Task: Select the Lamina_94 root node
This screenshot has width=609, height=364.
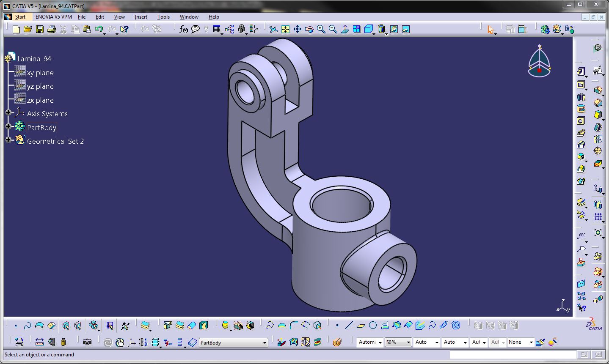Action: point(34,59)
